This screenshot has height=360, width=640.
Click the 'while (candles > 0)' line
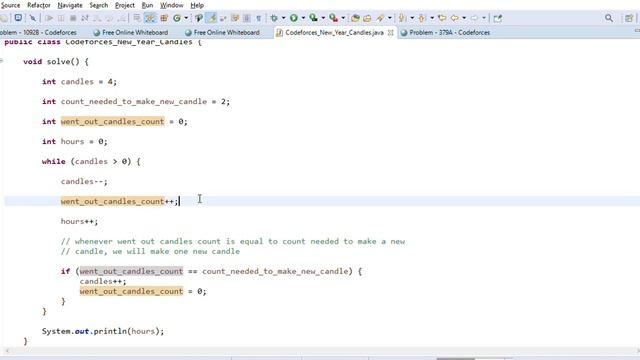click(x=91, y=162)
